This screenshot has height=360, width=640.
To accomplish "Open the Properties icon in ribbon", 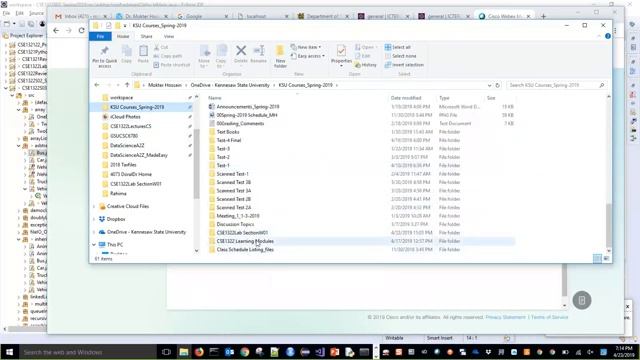I will pos(341,51).
